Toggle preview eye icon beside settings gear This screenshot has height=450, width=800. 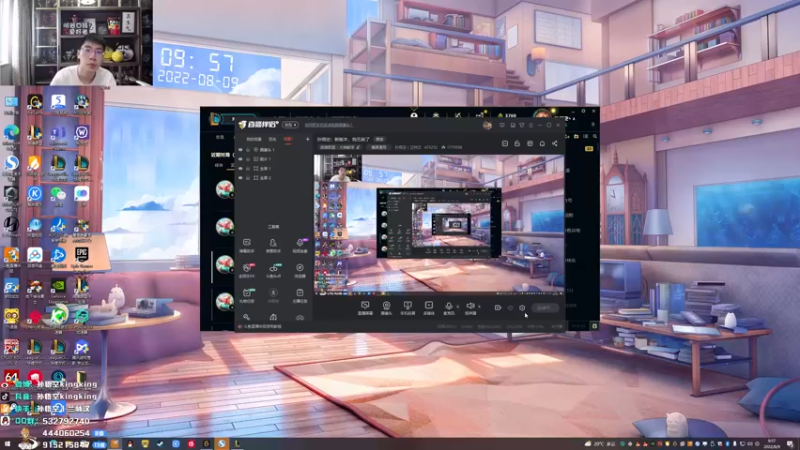[510, 308]
